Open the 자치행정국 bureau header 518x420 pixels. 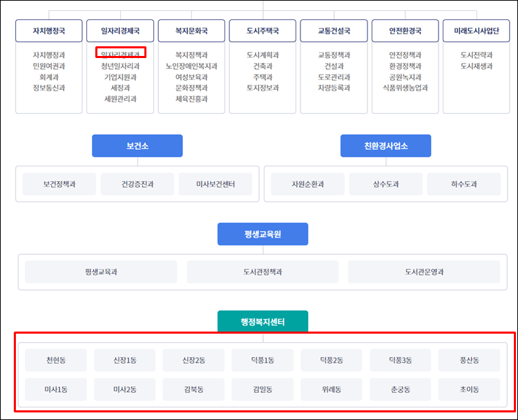[49, 30]
